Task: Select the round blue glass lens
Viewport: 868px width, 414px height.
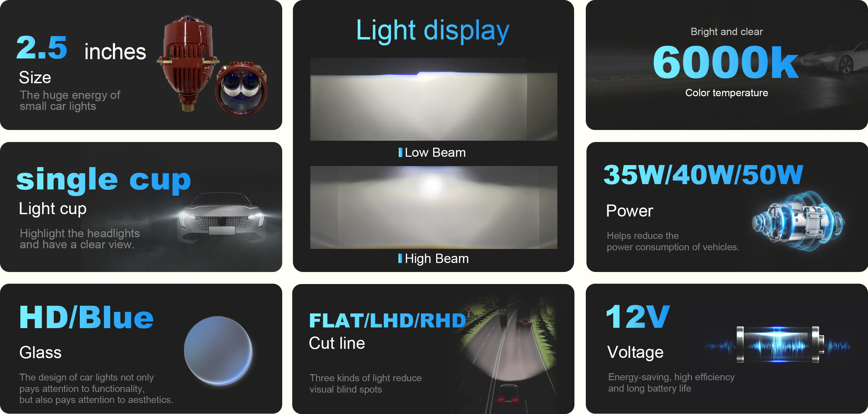Action: click(218, 351)
